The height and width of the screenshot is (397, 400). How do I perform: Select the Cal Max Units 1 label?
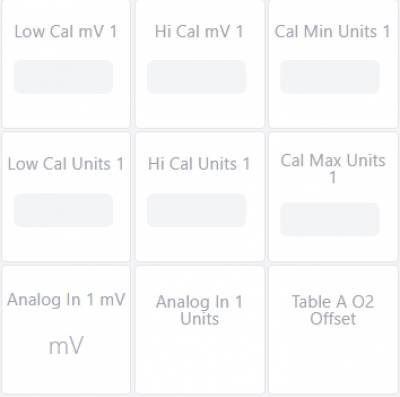point(333,169)
